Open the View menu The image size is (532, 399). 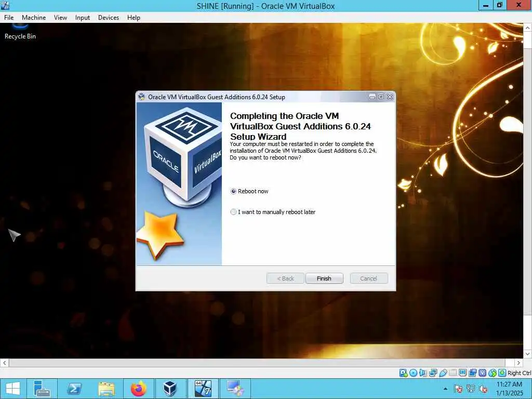click(60, 18)
